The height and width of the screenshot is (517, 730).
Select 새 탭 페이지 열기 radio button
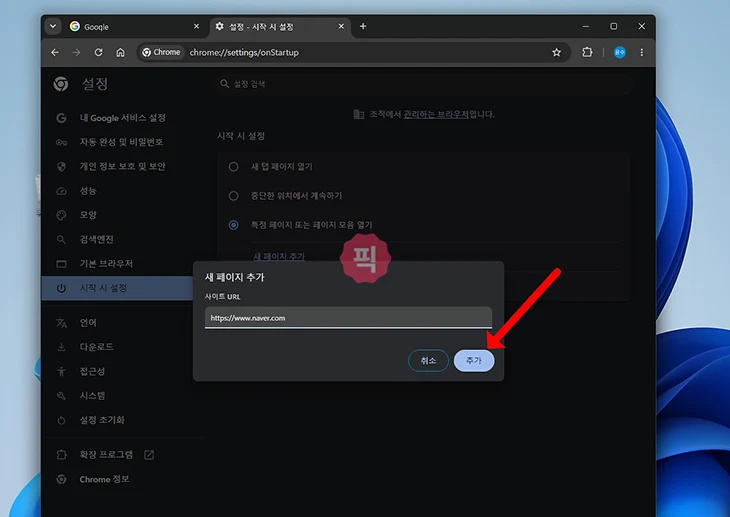pyautogui.click(x=233, y=167)
